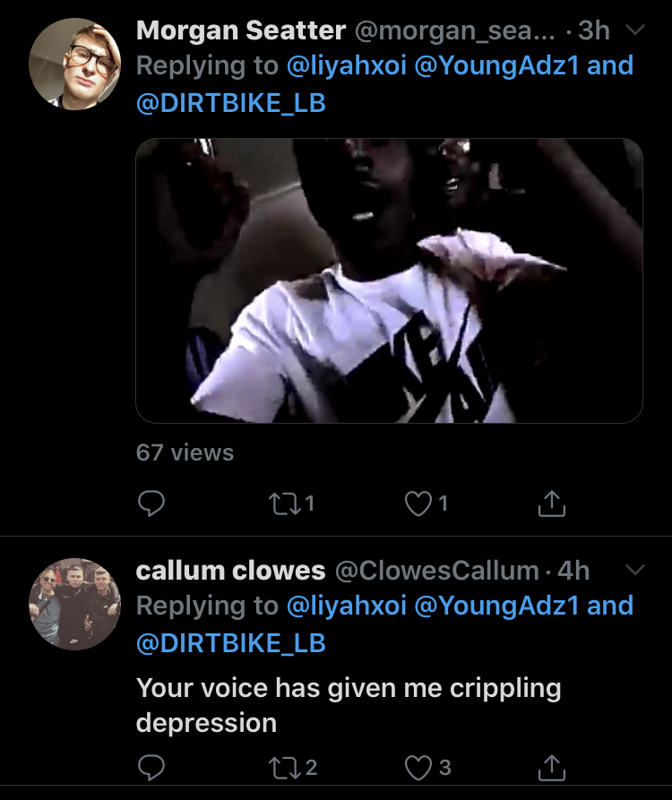Open callum clowes' profile avatar
The height and width of the screenshot is (800, 672).
(74, 603)
